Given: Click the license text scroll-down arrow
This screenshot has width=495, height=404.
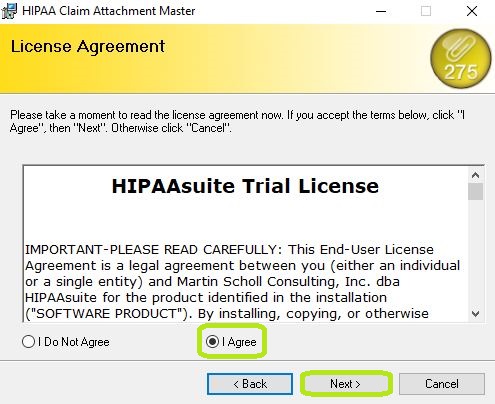Looking at the screenshot, I should point(475,313).
